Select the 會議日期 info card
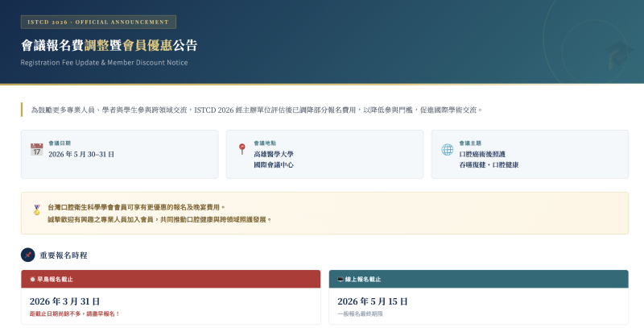This screenshot has height=328, width=644. [119, 154]
